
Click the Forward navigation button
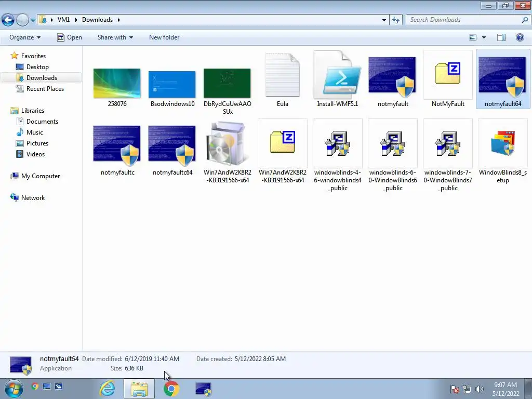(22, 20)
